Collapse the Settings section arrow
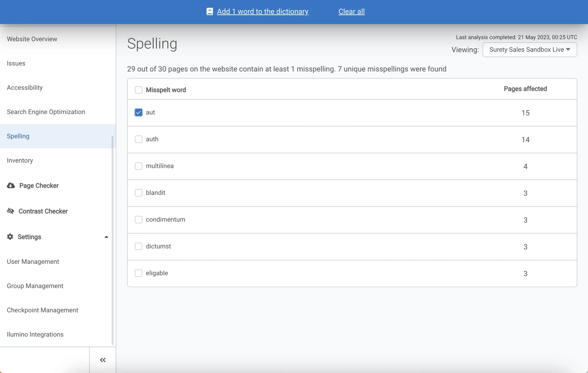The height and width of the screenshot is (373, 588). [106, 237]
